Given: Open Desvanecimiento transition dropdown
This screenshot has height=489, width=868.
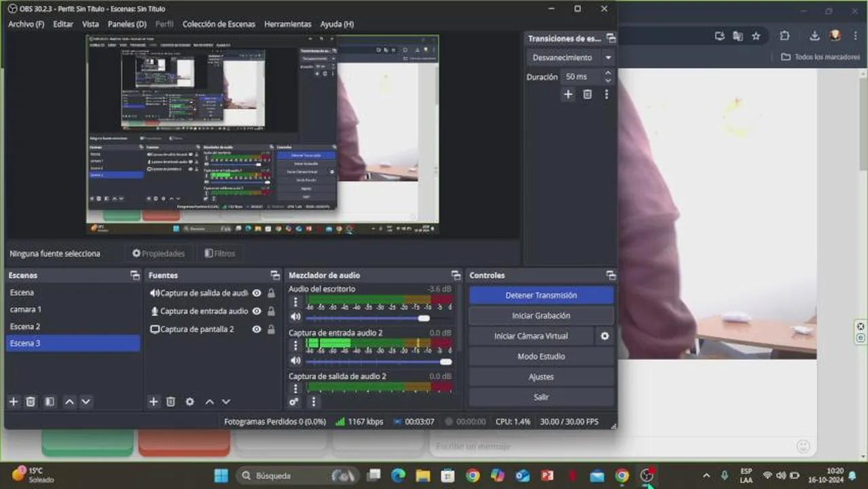Looking at the screenshot, I should point(571,58).
